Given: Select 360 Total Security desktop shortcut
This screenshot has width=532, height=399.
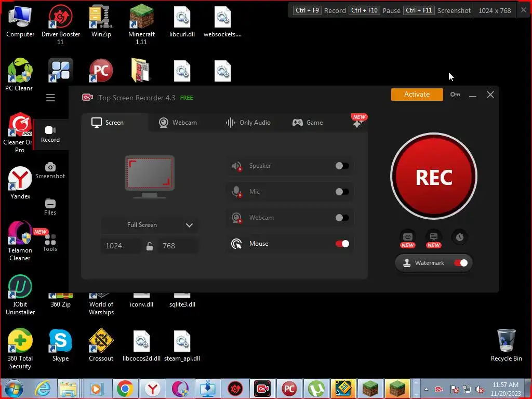Looking at the screenshot, I should (20, 349).
